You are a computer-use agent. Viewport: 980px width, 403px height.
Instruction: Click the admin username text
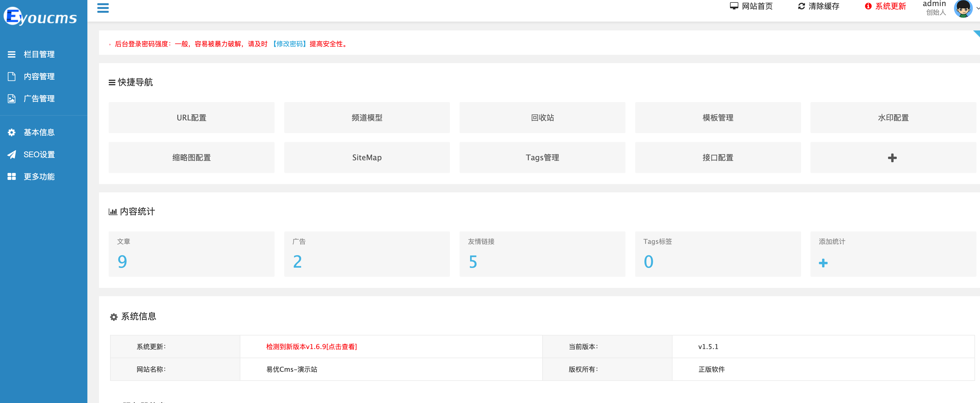pyautogui.click(x=934, y=3)
